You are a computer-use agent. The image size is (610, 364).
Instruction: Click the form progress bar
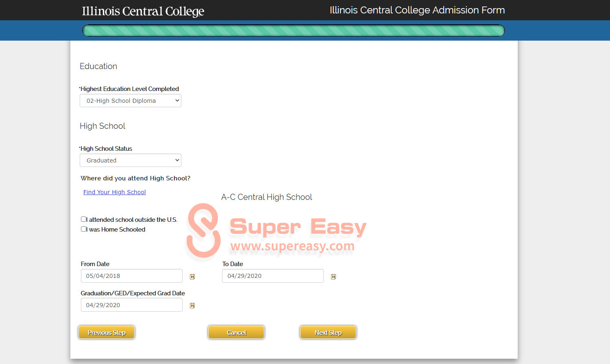294,30
